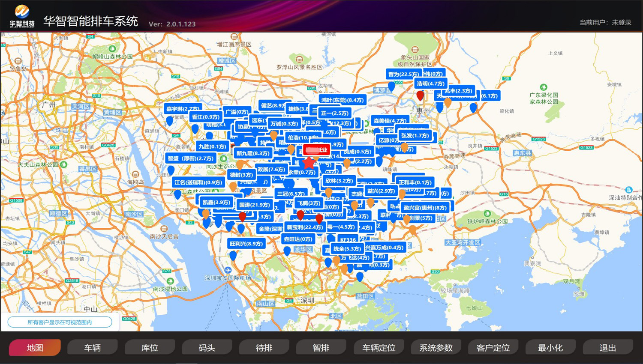Click the orange pin below 兆丰(2.3万)
The width and height of the screenshot is (643, 364).
click(x=448, y=103)
